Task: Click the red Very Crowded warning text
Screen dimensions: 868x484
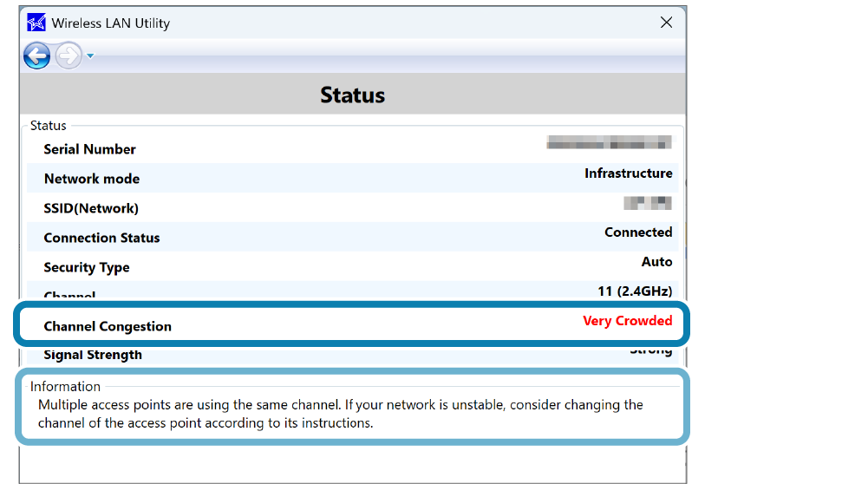Action: (x=627, y=321)
